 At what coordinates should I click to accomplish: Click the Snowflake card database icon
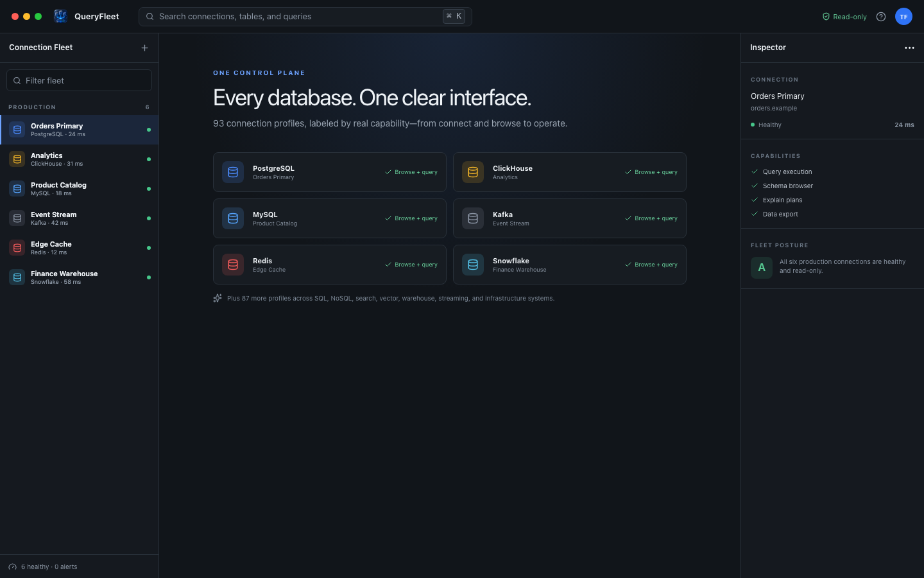pyautogui.click(x=473, y=265)
